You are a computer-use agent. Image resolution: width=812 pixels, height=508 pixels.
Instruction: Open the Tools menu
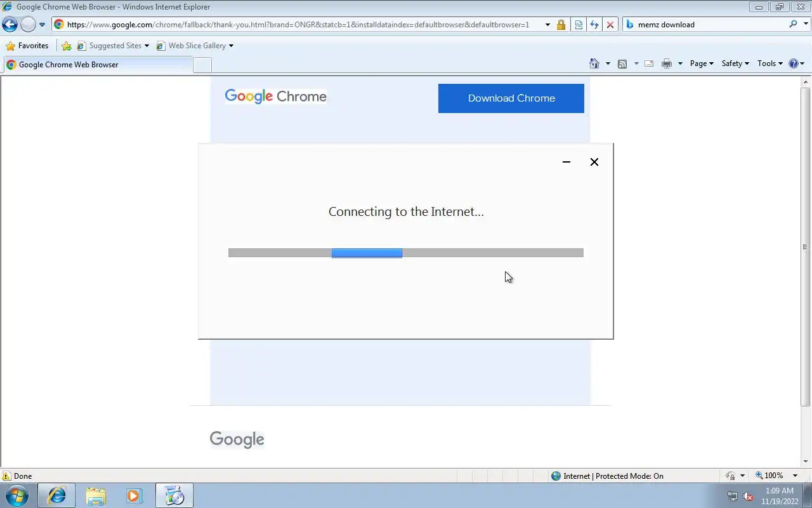tap(770, 63)
